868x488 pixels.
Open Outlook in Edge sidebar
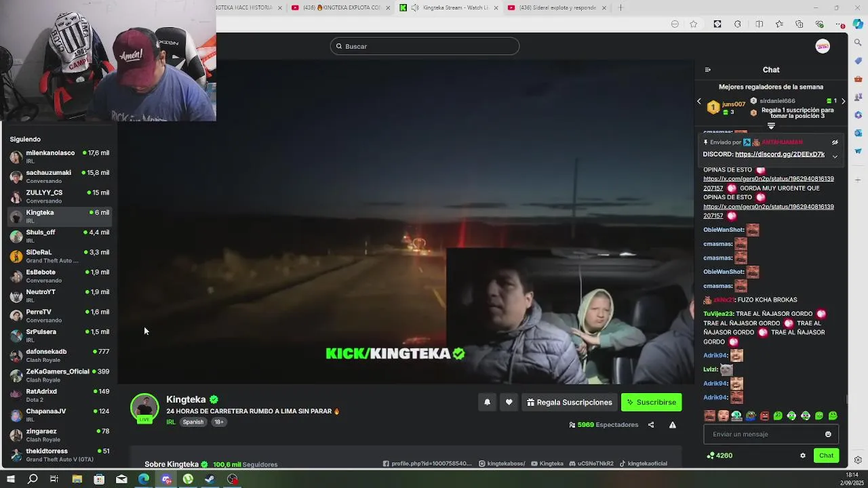coord(858,133)
